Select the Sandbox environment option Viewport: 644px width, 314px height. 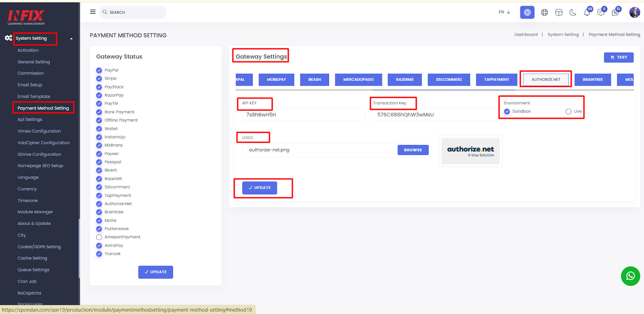[507, 112]
